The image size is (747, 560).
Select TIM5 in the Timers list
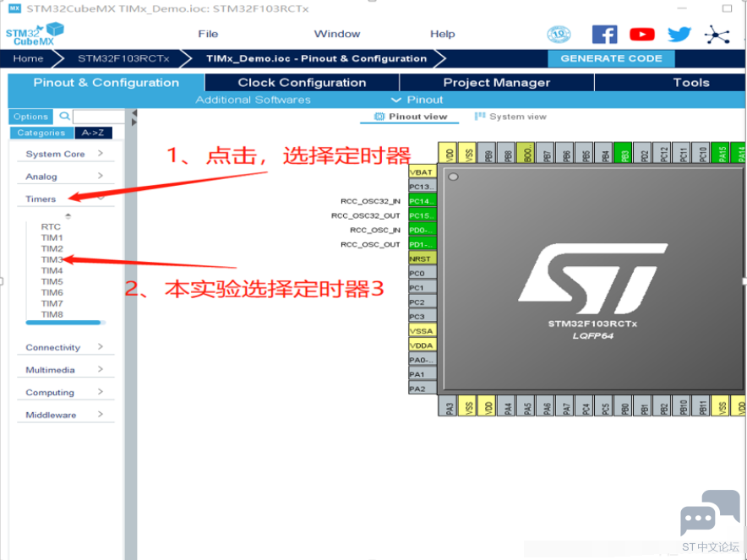click(x=52, y=281)
